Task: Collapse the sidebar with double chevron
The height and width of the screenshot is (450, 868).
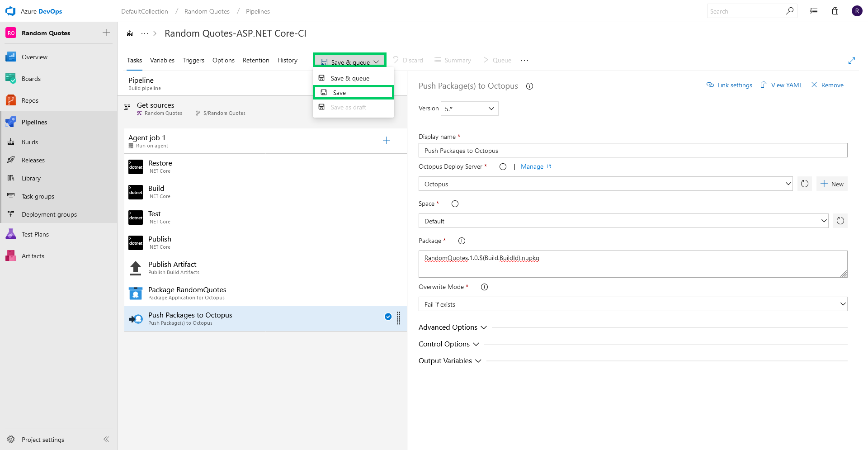Action: point(106,439)
